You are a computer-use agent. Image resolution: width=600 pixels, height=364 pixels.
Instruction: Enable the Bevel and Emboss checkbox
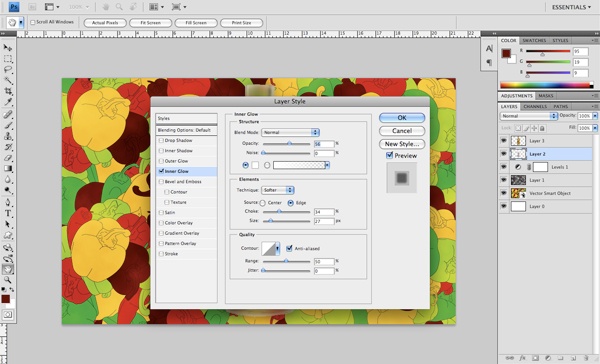[x=161, y=182]
